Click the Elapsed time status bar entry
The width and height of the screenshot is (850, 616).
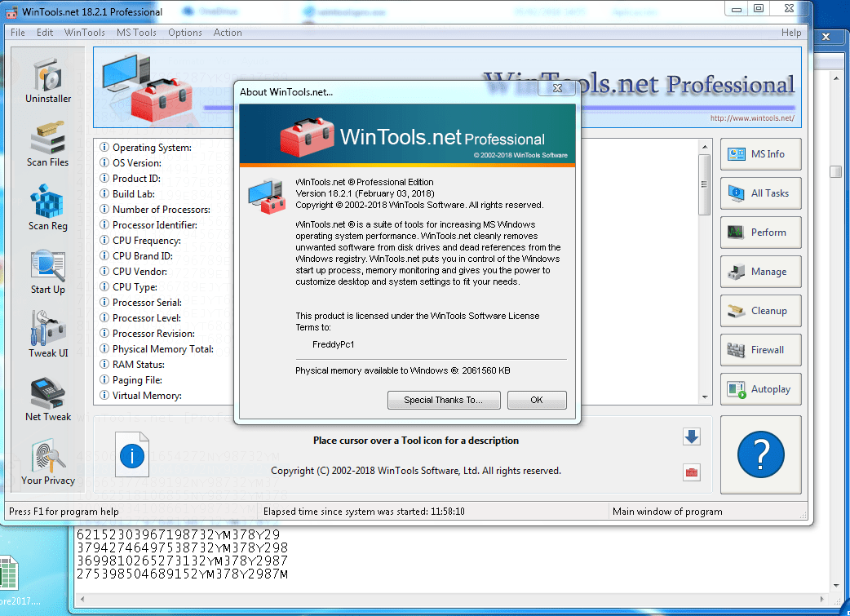(x=364, y=512)
